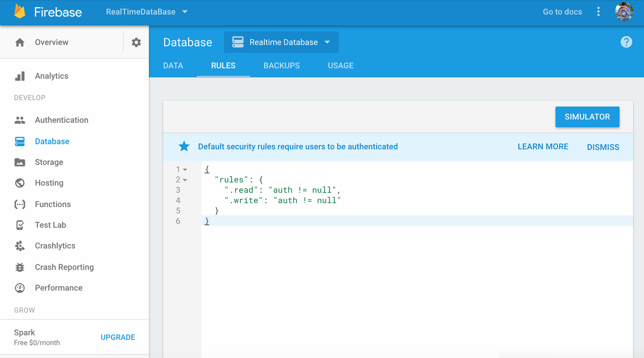Switch to the DATA tab

[x=173, y=65]
